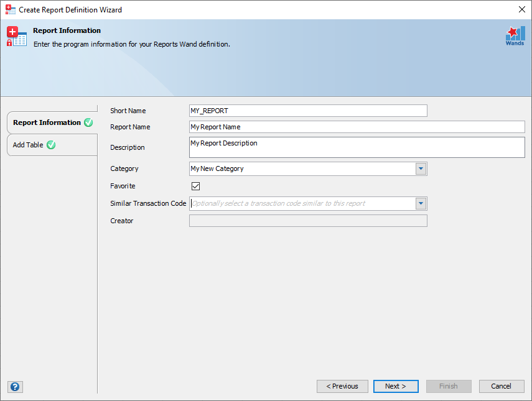Click the Similar Transaction Code input area
Image resolution: width=532 pixels, height=401 pixels.
coord(299,203)
